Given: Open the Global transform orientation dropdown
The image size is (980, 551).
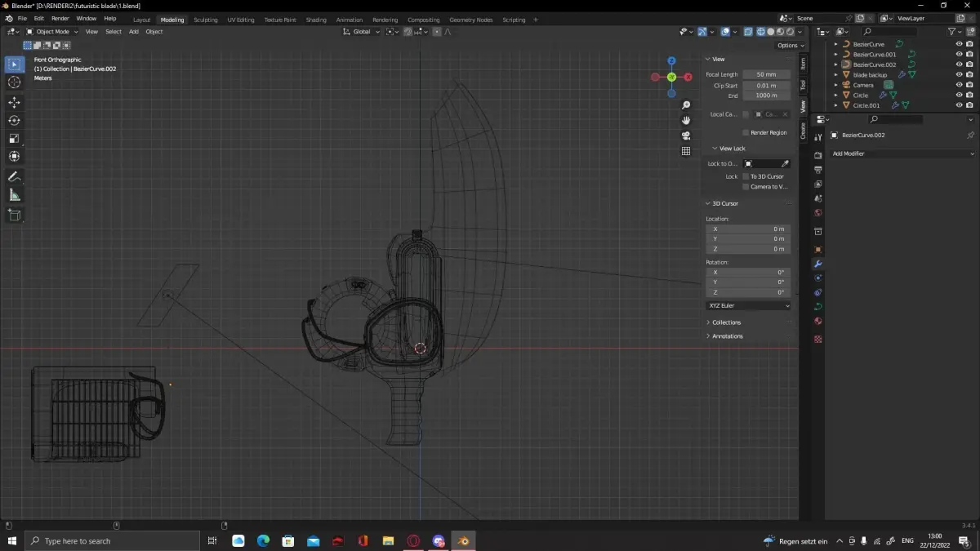Looking at the screenshot, I should [361, 32].
